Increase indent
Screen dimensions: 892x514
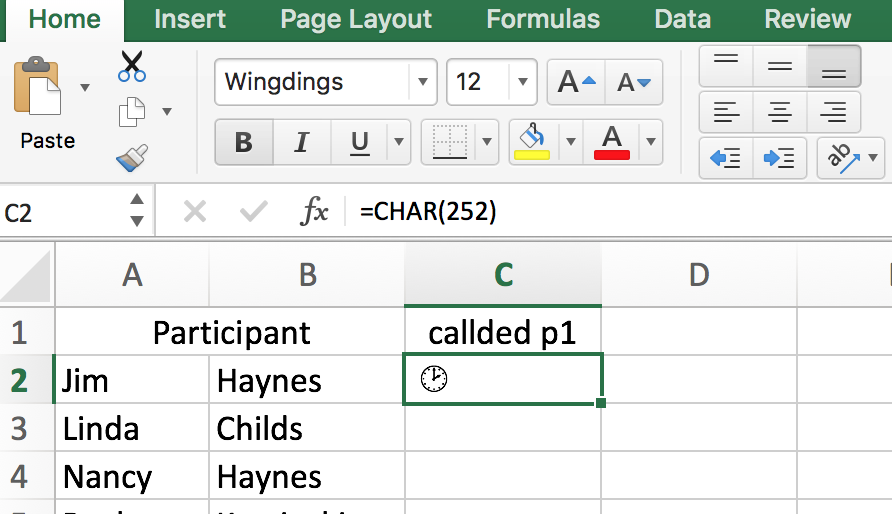779,158
